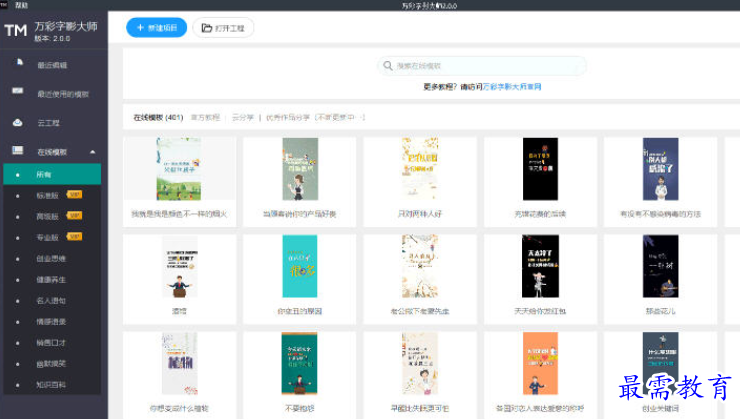The image size is (740, 419).
Task: Select the 名人语句 category
Action: click(x=51, y=301)
